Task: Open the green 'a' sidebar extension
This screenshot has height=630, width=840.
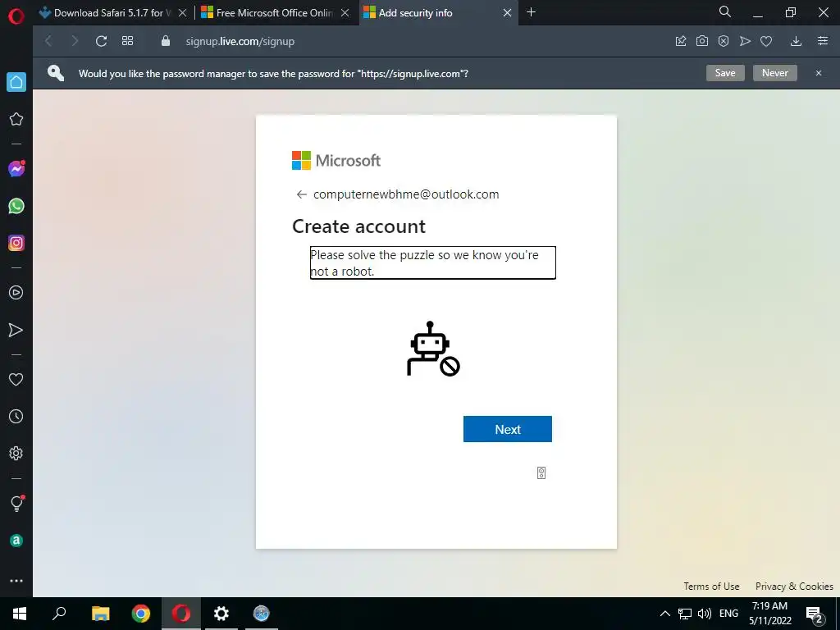Action: (x=16, y=541)
